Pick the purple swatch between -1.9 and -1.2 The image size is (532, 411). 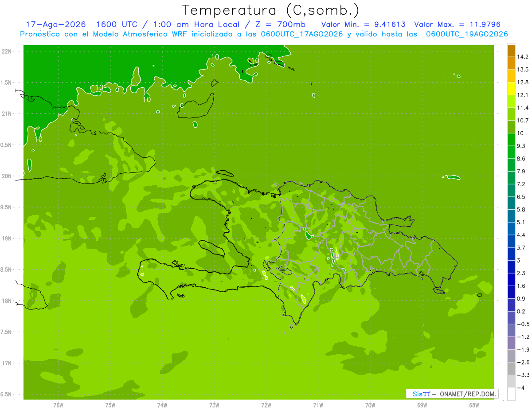click(x=511, y=343)
